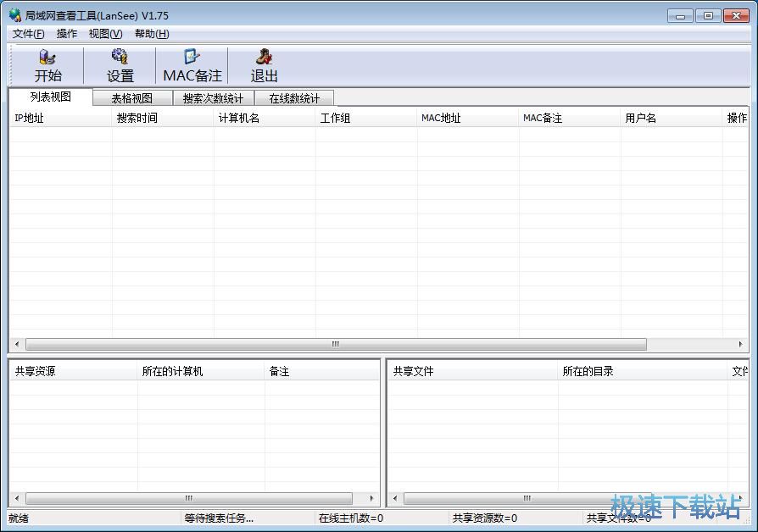Sort by the 计算机名 column header
The width and height of the screenshot is (758, 532).
(265, 118)
